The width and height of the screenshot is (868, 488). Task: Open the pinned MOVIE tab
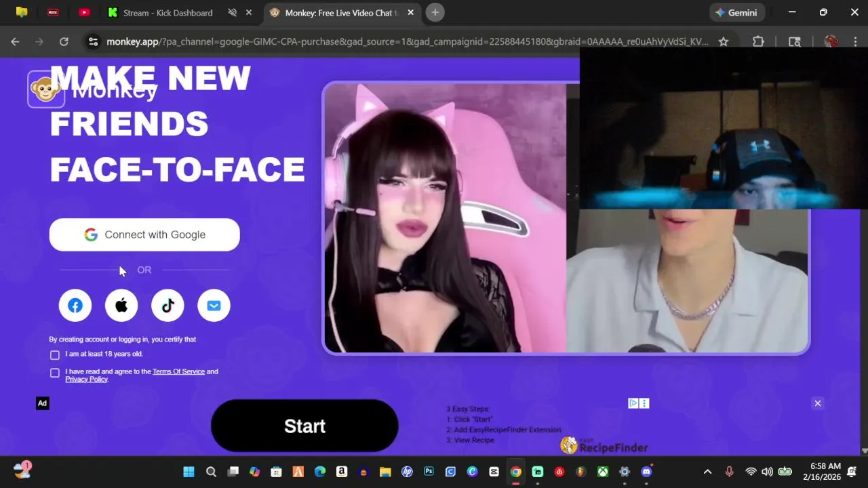tap(53, 12)
